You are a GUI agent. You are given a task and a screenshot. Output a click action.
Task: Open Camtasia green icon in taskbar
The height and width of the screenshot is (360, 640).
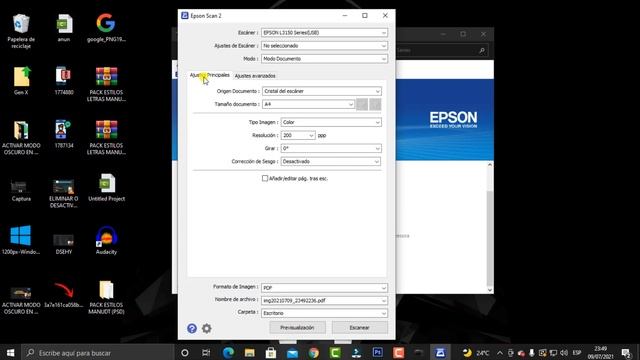(335, 353)
